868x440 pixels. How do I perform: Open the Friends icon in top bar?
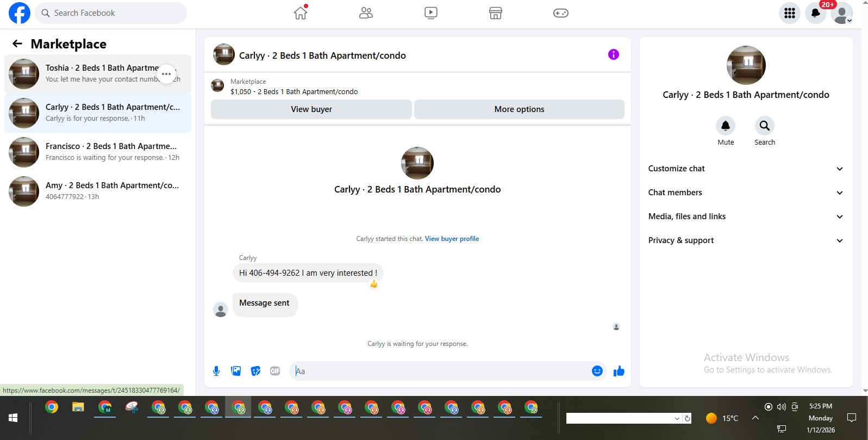pyautogui.click(x=366, y=13)
